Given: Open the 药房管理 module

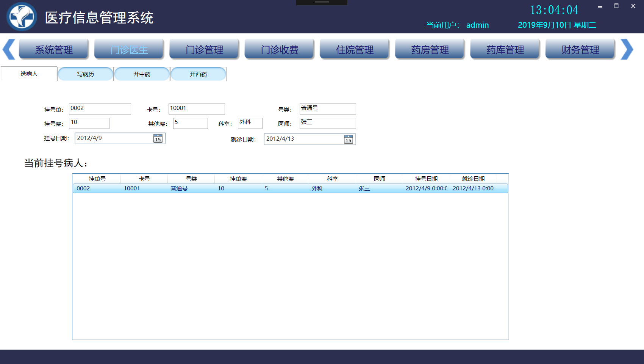Looking at the screenshot, I should click(x=430, y=49).
